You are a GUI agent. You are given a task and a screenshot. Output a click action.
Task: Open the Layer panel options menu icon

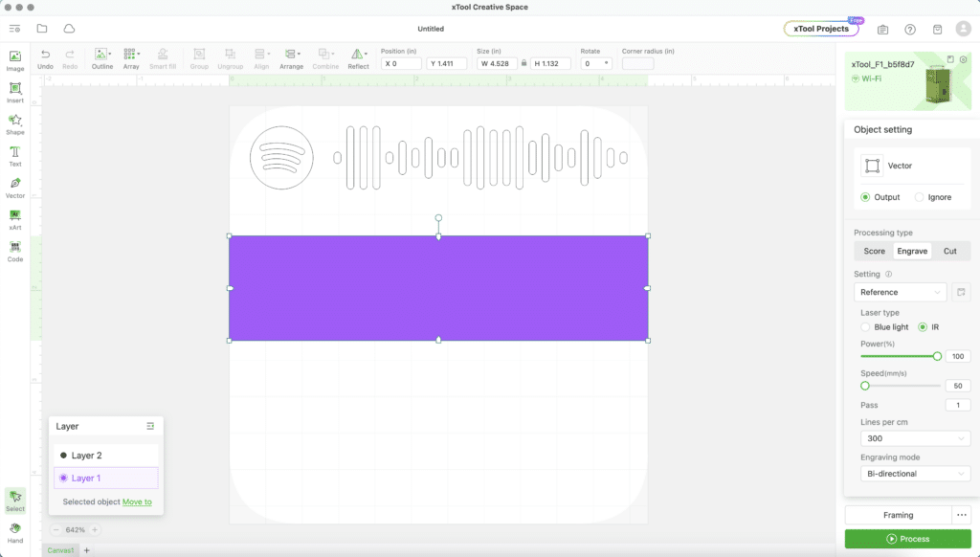point(150,426)
